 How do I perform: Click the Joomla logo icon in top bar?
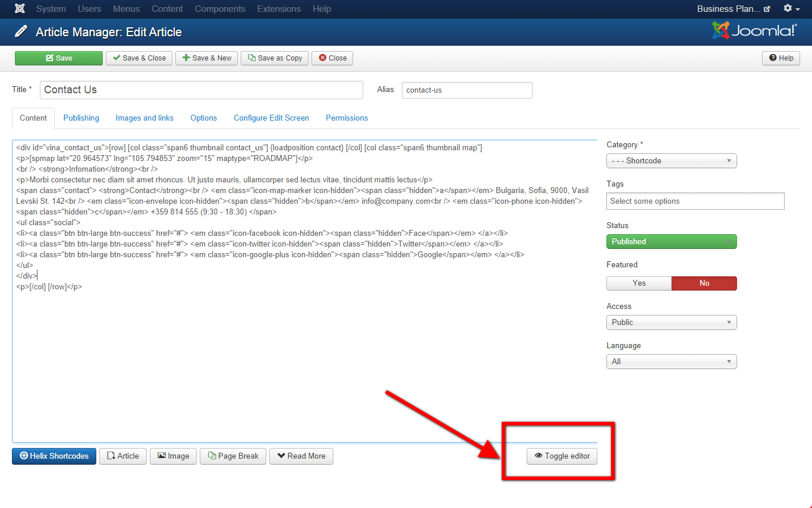[20, 9]
